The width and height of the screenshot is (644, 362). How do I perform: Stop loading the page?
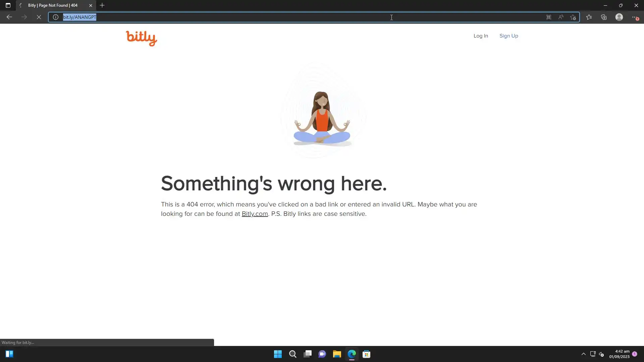pos(39,17)
